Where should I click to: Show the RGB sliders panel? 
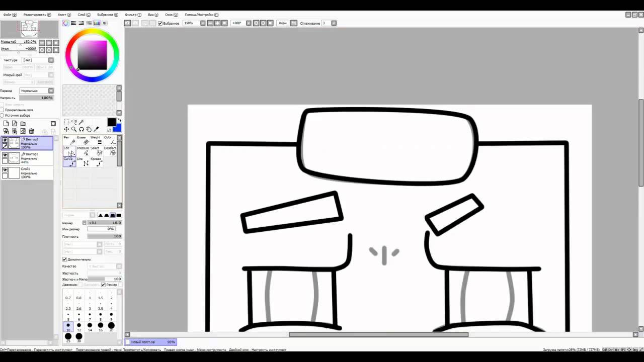[x=73, y=23]
